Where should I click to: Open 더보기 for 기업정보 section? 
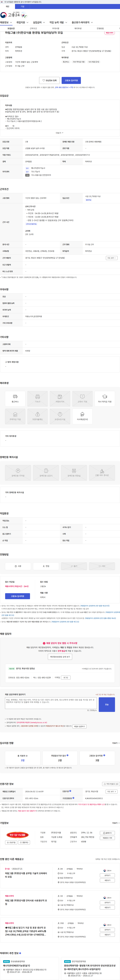(x=116, y=823)
